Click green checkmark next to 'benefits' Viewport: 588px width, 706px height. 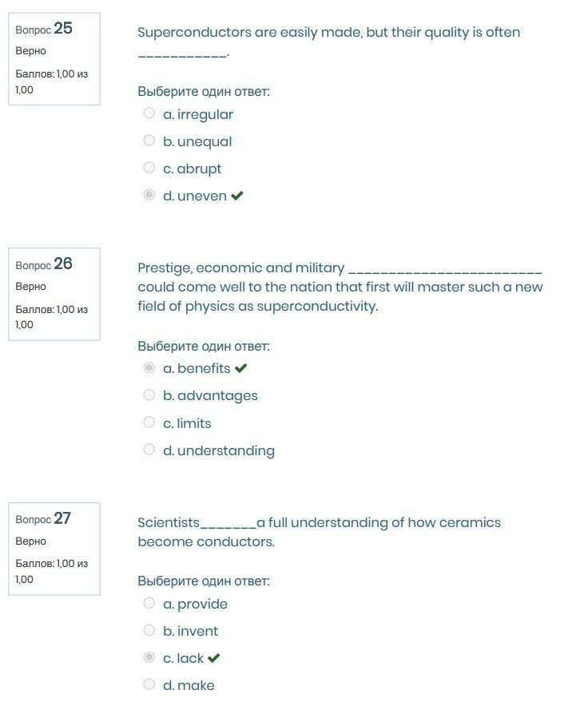[x=240, y=368]
